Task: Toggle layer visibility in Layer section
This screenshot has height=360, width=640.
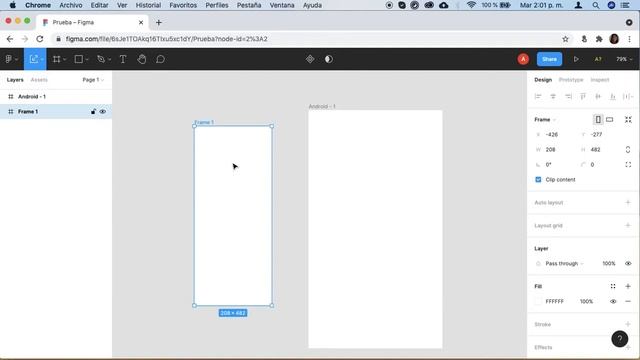Action: coord(628,263)
